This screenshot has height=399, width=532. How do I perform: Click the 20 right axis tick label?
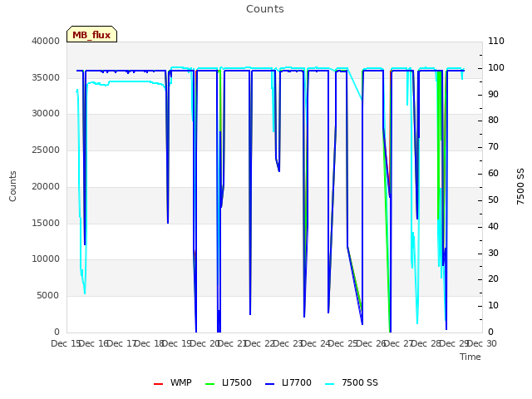click(x=493, y=279)
